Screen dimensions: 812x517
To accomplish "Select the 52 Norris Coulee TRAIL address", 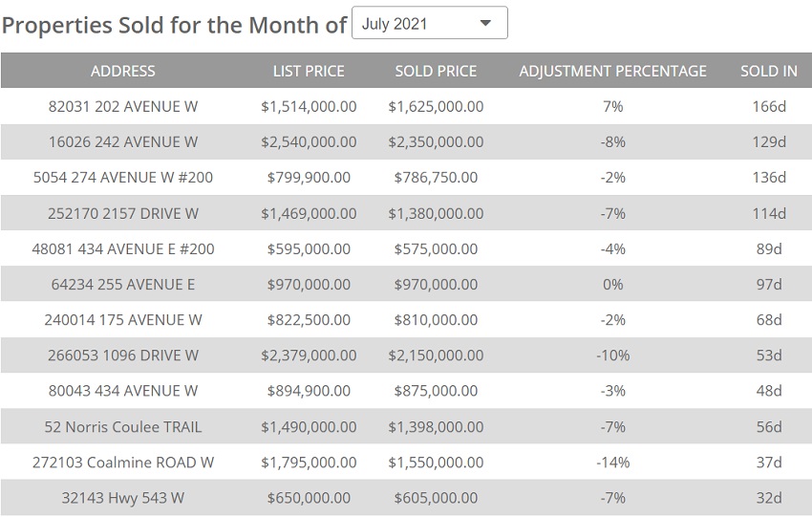I will 123,426.
